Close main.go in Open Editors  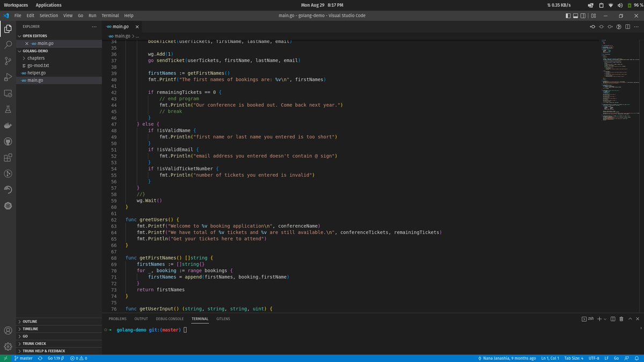[x=27, y=43]
